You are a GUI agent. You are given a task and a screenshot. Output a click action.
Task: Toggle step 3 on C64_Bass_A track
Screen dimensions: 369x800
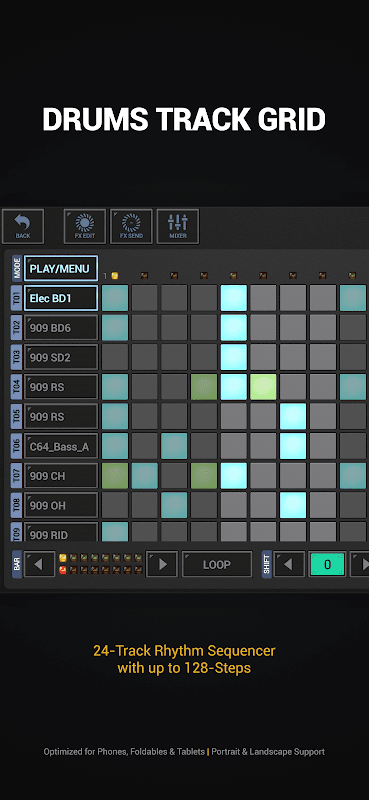pos(174,446)
